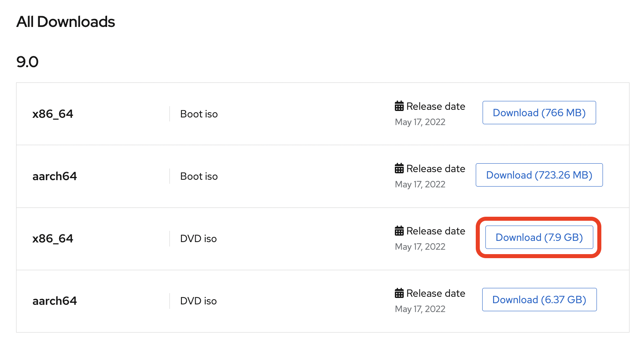Click DVD iso text in x86_64 row
The width and height of the screenshot is (644, 345).
[198, 239]
